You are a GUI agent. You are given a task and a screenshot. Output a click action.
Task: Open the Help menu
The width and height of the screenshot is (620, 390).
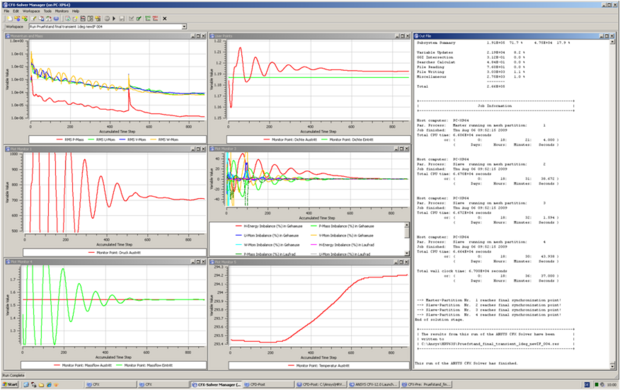click(x=76, y=11)
